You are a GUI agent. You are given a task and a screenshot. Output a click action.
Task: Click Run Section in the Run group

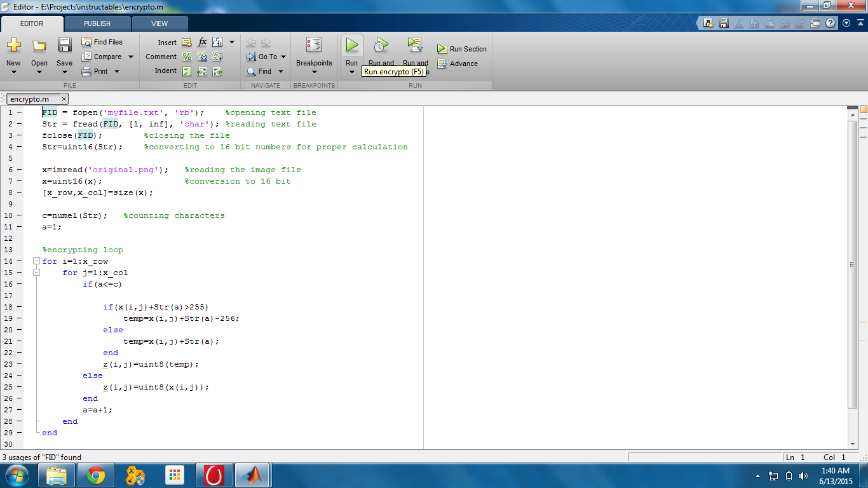click(462, 49)
